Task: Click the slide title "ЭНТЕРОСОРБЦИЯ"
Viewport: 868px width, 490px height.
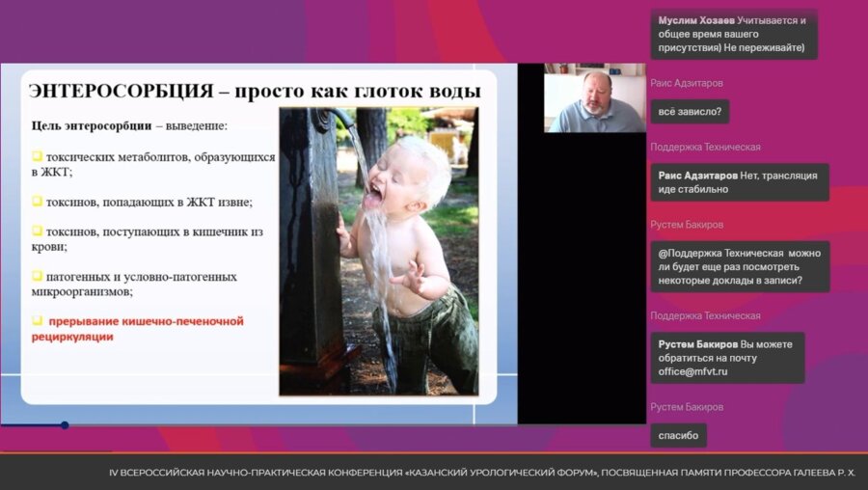Action: (121, 92)
